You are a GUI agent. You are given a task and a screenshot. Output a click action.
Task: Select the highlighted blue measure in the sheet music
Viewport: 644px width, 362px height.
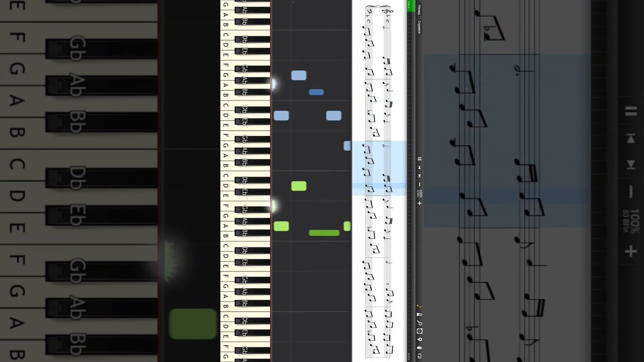pos(379,168)
